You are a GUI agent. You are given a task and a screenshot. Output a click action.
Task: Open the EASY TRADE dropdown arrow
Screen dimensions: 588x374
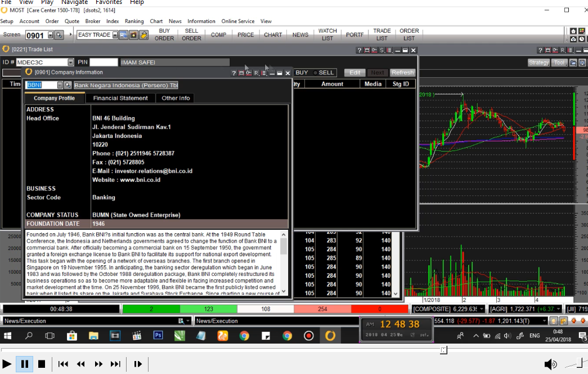click(x=115, y=35)
